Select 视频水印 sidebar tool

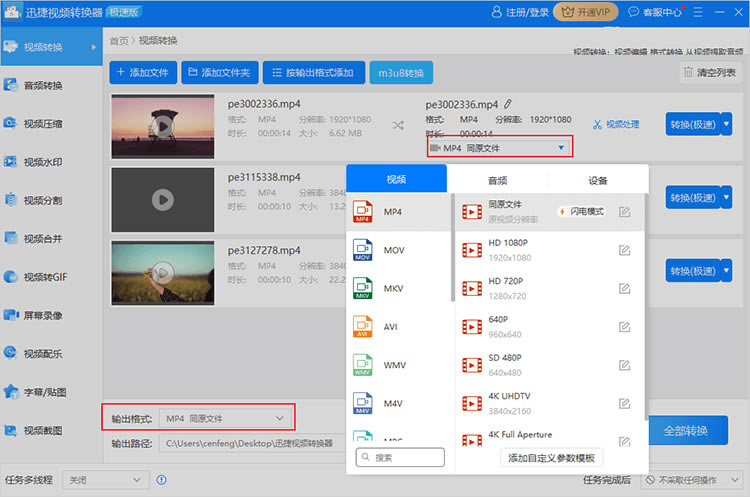[x=42, y=161]
